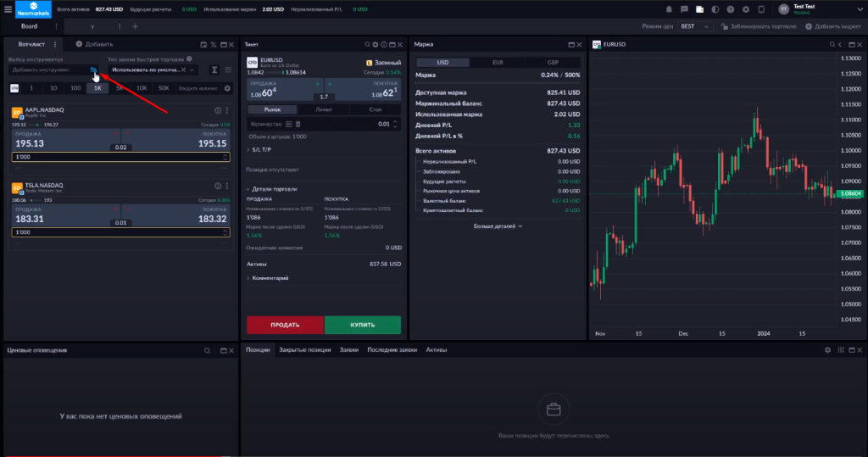868x457 pixels.
Task: Open platform settings gear in top bar
Action: [746, 9]
